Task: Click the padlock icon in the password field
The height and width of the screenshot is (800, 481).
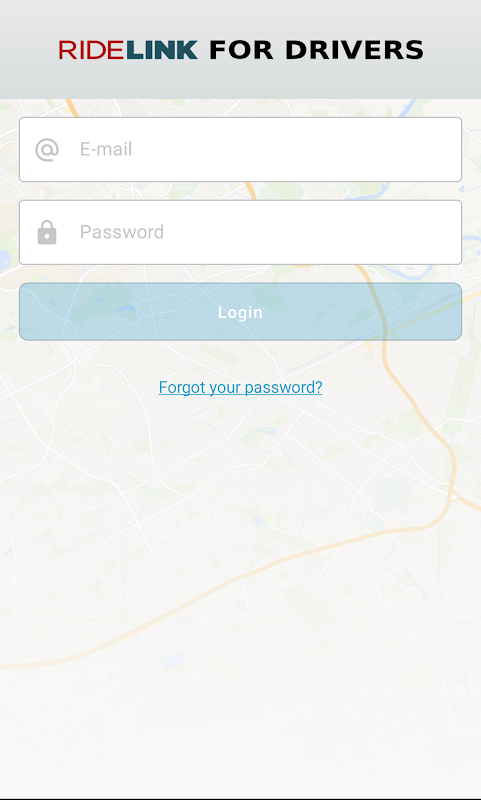Action: click(47, 233)
